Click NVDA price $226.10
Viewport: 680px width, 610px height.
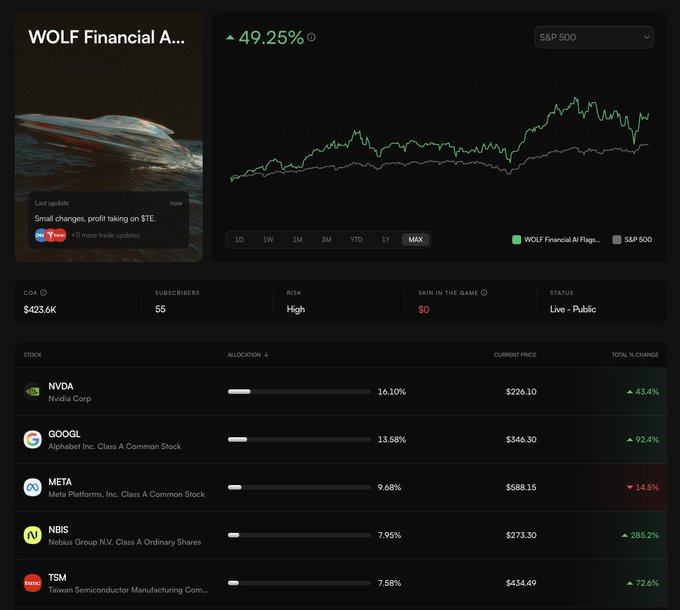point(521,391)
